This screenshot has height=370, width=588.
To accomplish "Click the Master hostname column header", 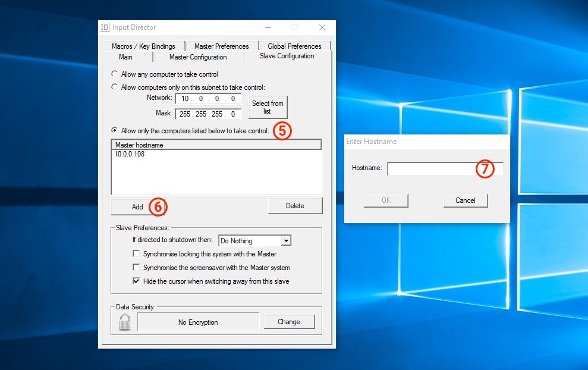I will click(x=216, y=145).
